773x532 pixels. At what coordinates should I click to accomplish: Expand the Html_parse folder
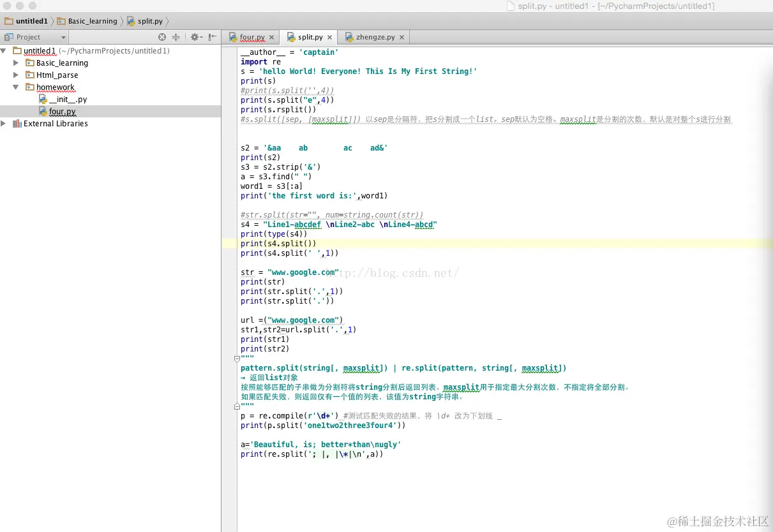click(x=17, y=75)
